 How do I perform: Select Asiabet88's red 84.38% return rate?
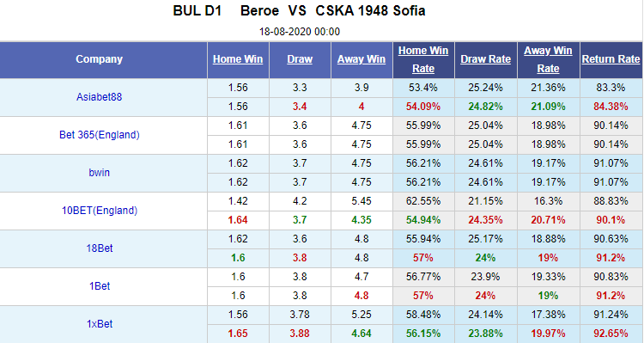(611, 107)
